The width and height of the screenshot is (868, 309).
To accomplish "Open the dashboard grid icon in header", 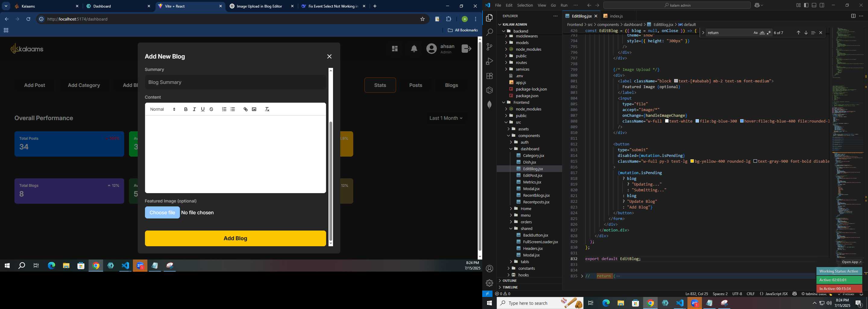I will [x=395, y=49].
